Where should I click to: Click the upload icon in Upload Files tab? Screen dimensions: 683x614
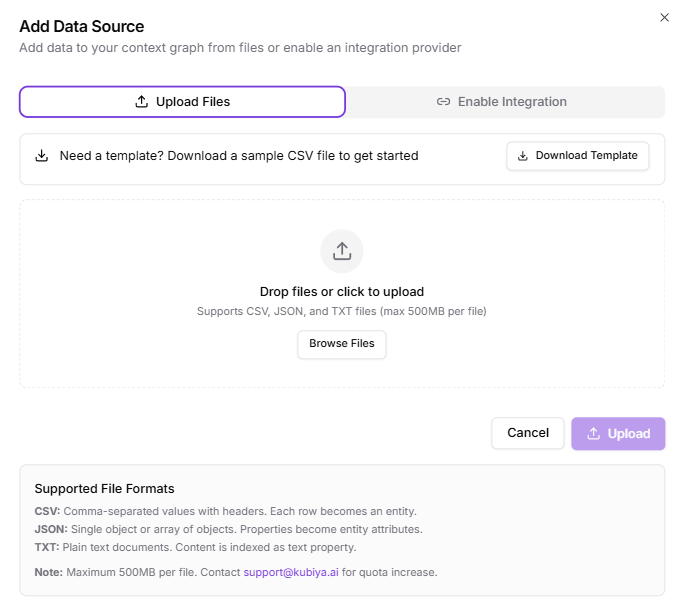[142, 102]
